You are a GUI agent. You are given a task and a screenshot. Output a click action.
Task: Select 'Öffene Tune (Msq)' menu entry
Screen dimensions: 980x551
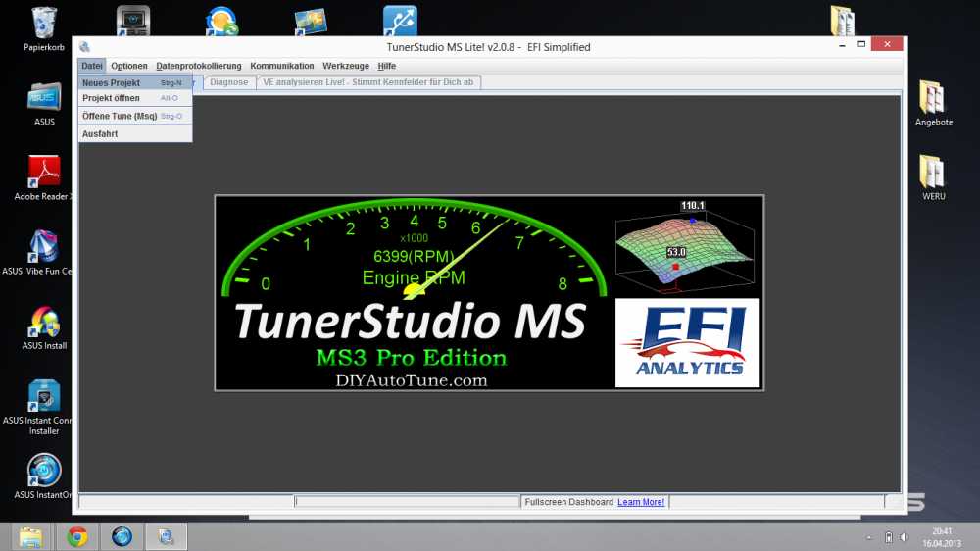pyautogui.click(x=120, y=116)
